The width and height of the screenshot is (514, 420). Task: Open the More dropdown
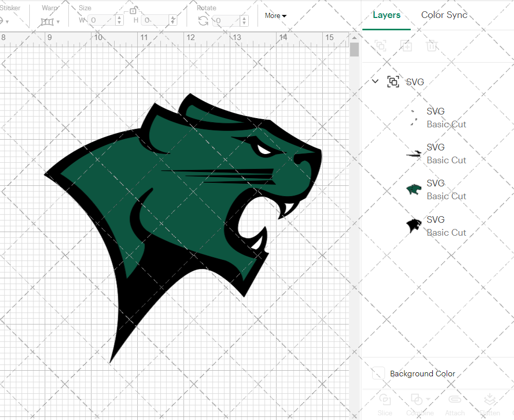[x=276, y=16]
